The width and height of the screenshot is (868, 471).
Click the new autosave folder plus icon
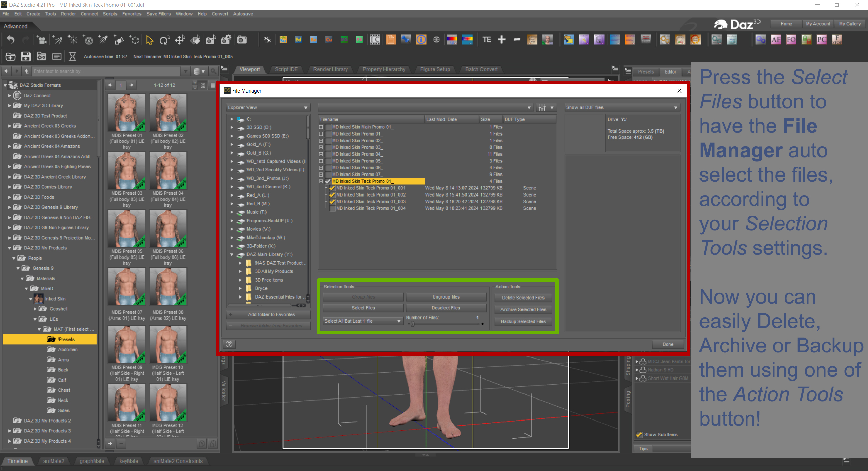(11, 56)
